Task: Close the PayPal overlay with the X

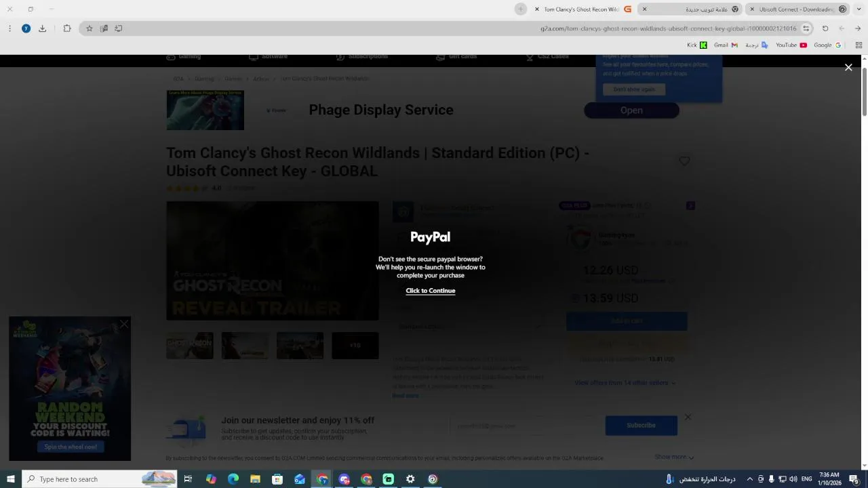Action: 848,67
